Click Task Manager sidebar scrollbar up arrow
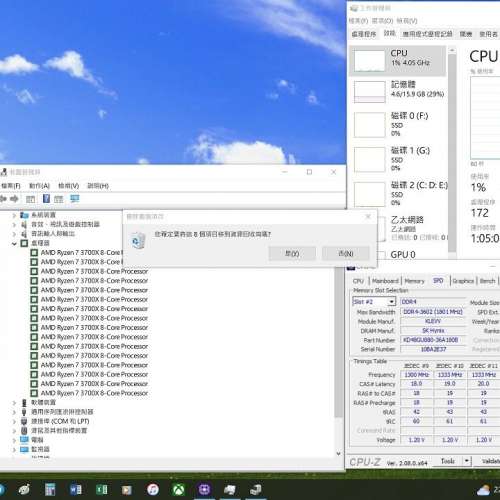 click(452, 50)
